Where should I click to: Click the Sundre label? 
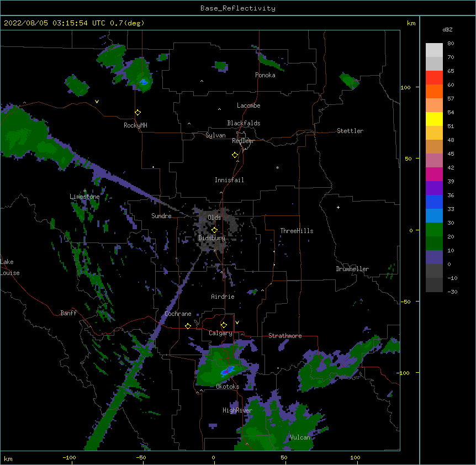tap(161, 216)
